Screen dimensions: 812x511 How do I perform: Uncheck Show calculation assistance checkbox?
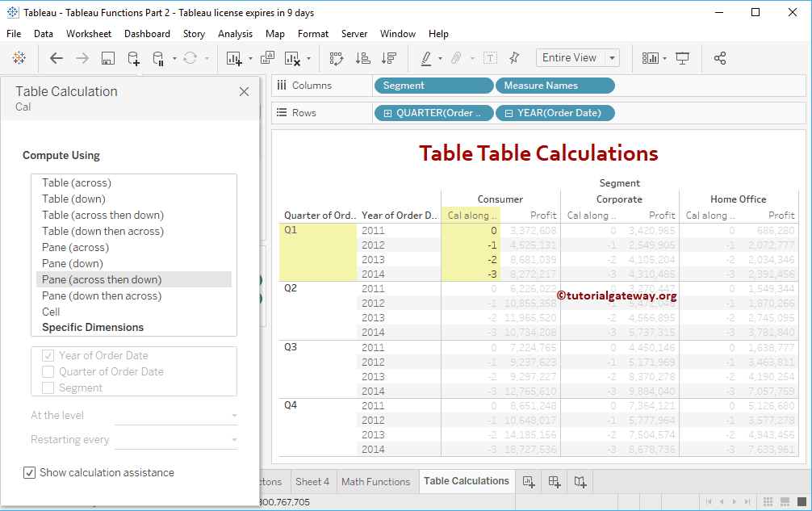tap(30, 472)
